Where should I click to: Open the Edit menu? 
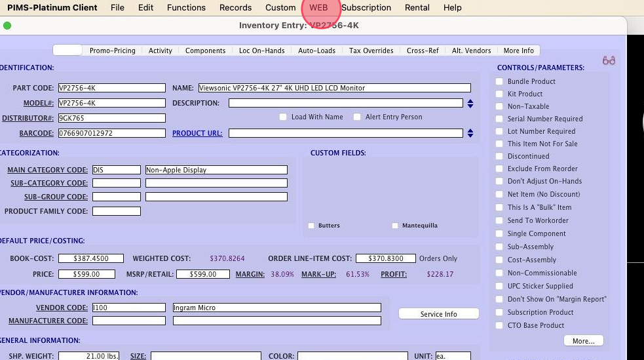146,7
